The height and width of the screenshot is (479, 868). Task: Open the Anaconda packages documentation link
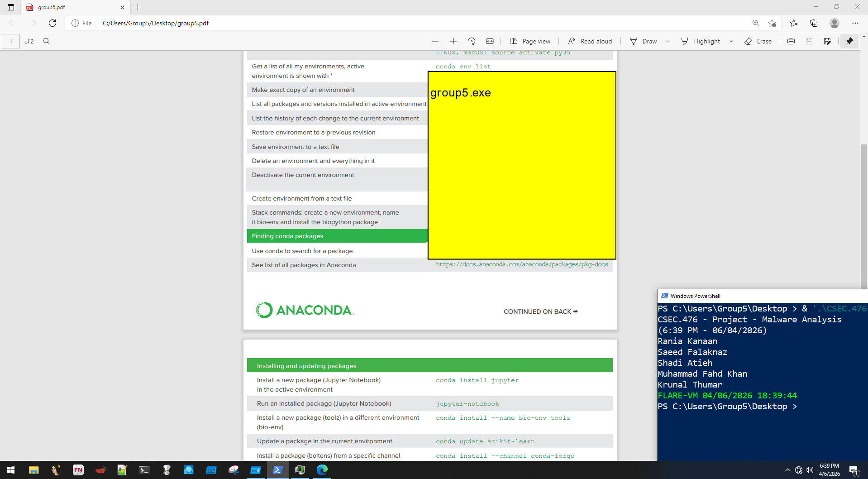coord(521,264)
